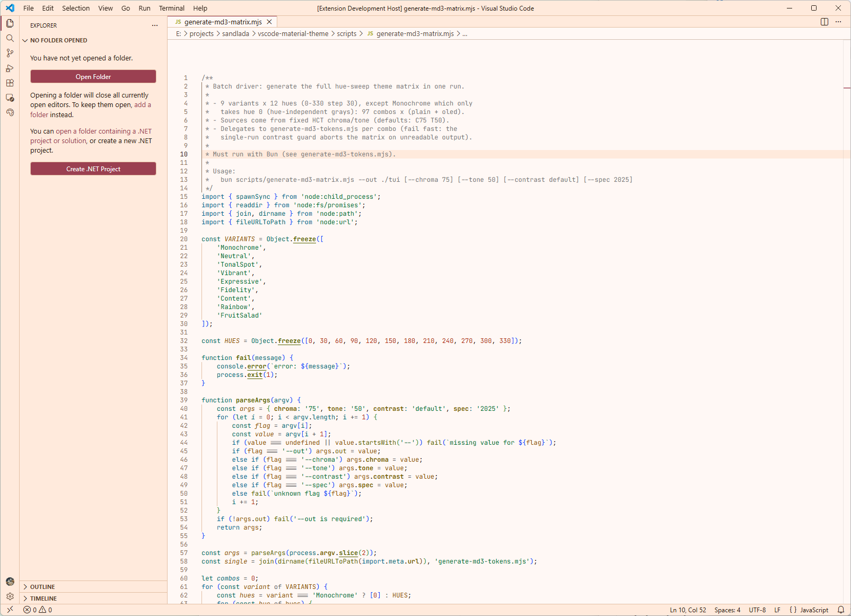
Task: Show errors and warnings in the Problems panel
Action: pos(38,610)
